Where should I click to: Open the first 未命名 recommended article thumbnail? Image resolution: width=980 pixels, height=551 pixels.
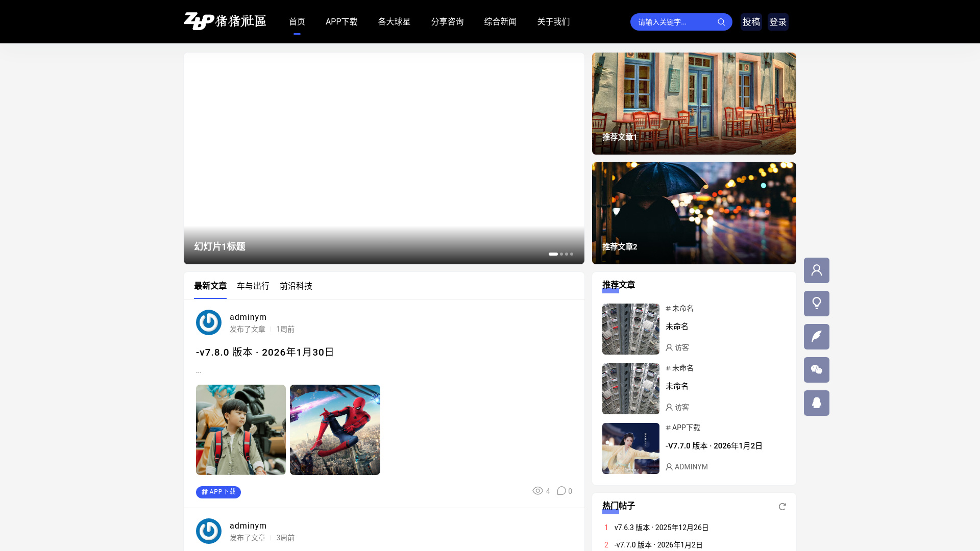tap(631, 329)
